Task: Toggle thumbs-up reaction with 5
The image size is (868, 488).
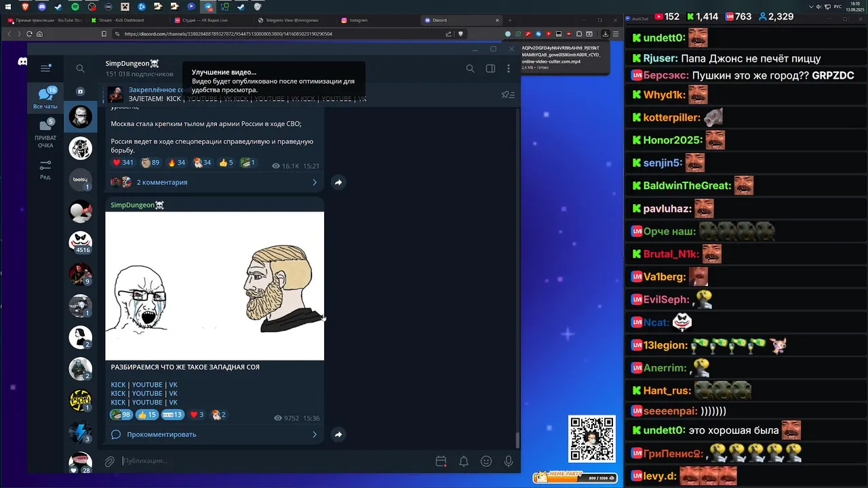Action: (226, 163)
